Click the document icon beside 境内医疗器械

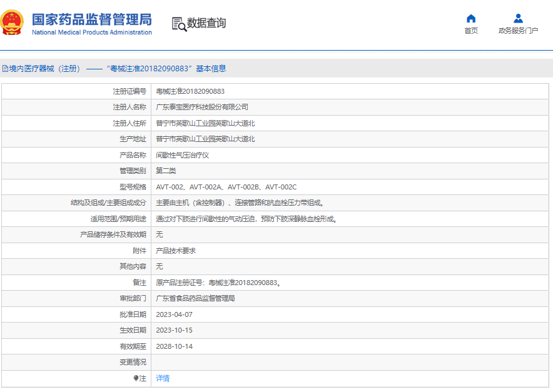pos(4,69)
